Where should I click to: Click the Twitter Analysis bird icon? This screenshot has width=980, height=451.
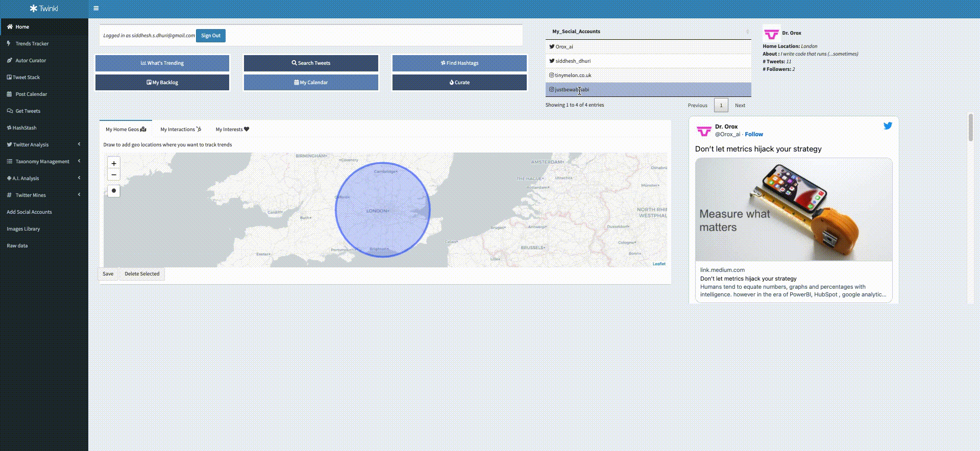coord(9,144)
